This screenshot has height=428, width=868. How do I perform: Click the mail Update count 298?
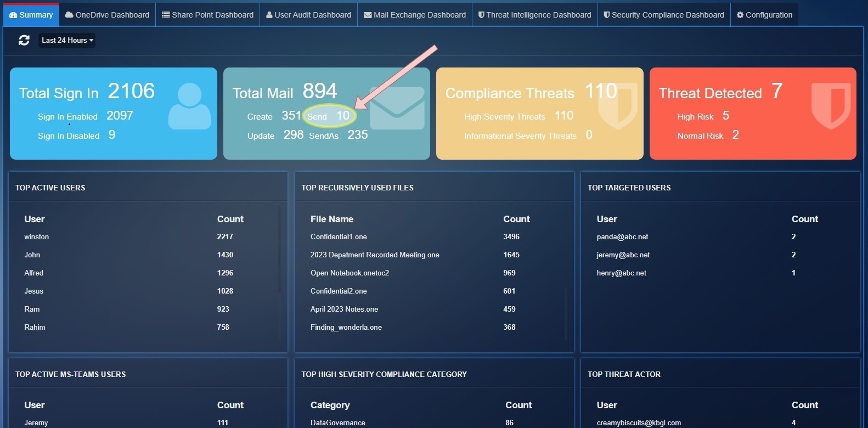click(x=294, y=135)
